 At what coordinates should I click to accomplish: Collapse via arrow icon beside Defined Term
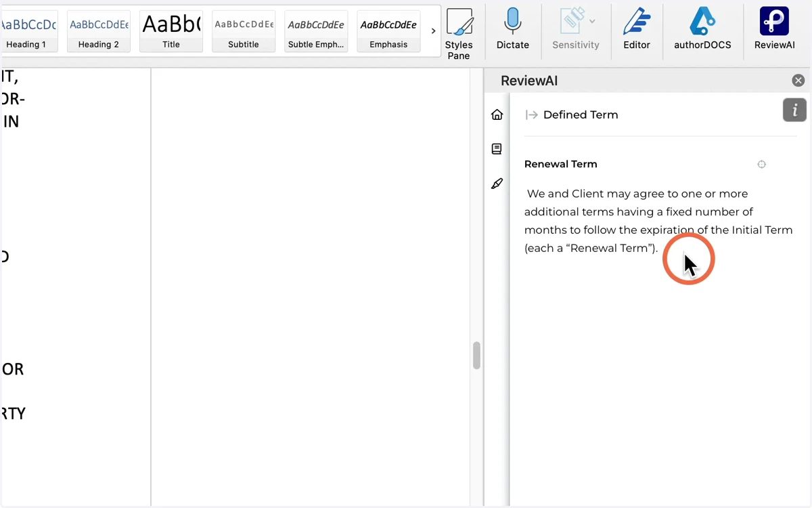pyautogui.click(x=531, y=115)
